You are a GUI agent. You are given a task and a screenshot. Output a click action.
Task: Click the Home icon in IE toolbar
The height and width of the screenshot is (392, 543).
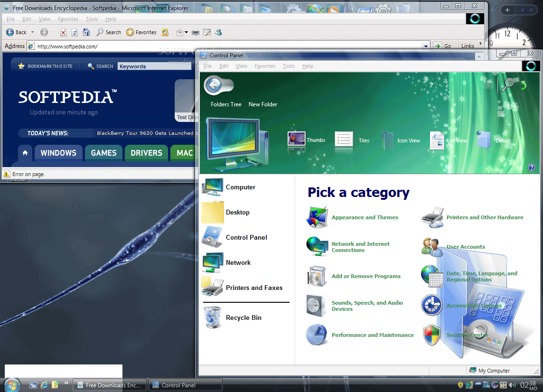[x=86, y=32]
